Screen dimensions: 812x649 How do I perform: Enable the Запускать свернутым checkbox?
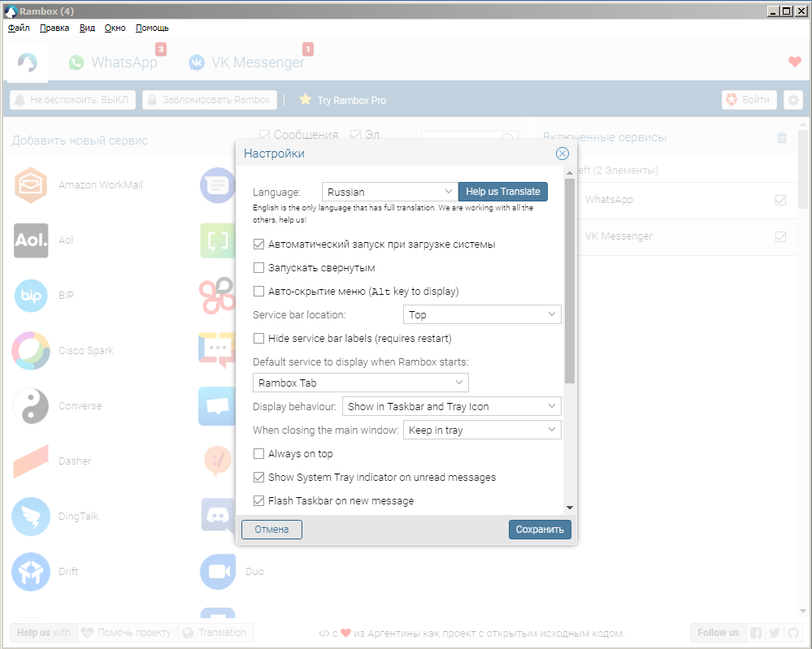tap(259, 268)
